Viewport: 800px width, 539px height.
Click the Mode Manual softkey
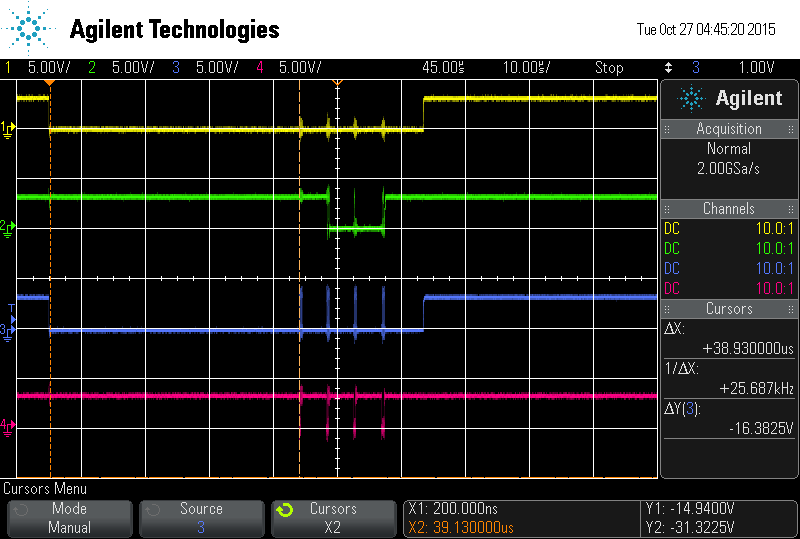click(x=70, y=518)
